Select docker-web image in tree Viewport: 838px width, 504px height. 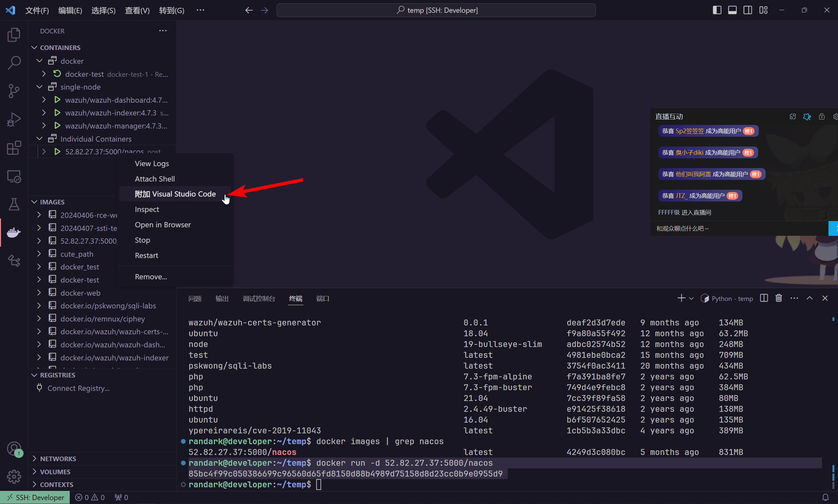pos(80,292)
